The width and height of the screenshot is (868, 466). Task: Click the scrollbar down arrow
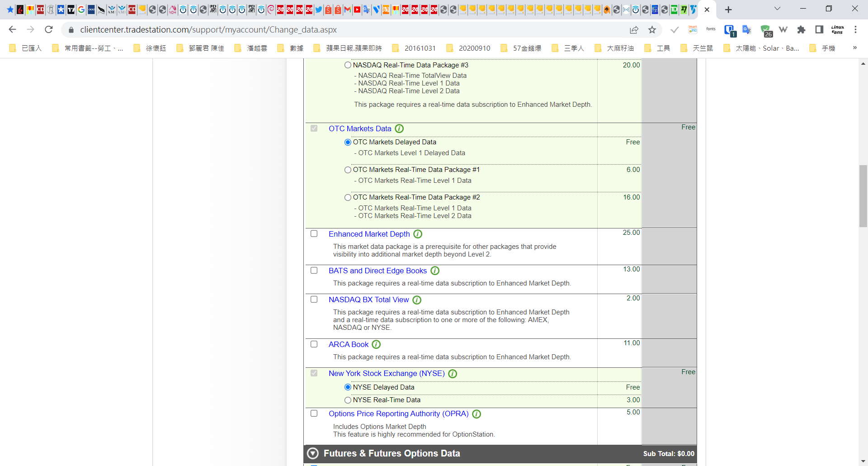click(863, 461)
